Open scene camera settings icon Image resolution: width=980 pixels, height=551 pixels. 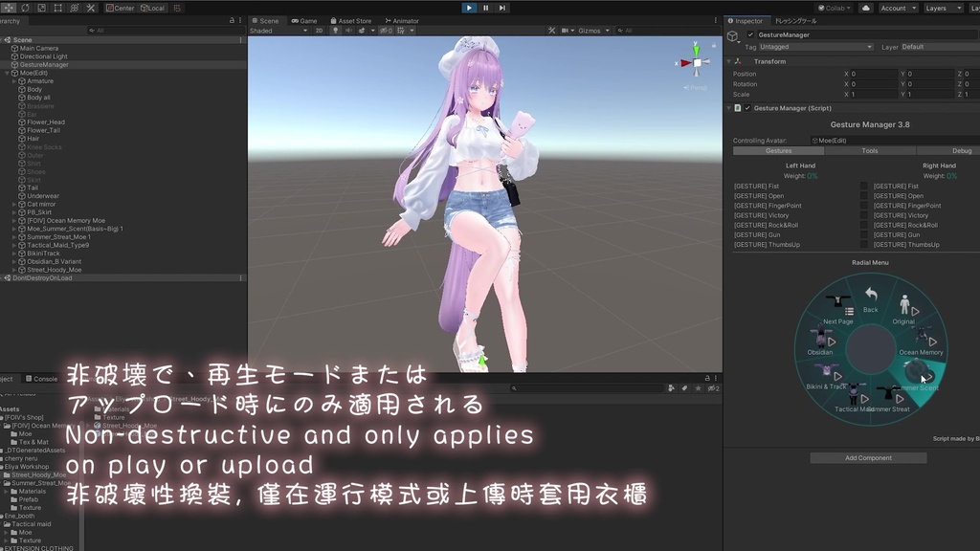pos(565,30)
